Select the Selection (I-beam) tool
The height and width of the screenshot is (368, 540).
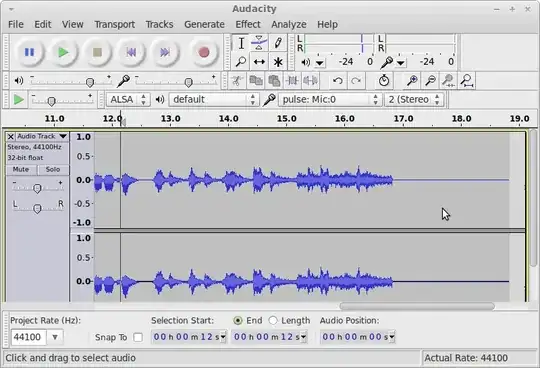tap(241, 43)
